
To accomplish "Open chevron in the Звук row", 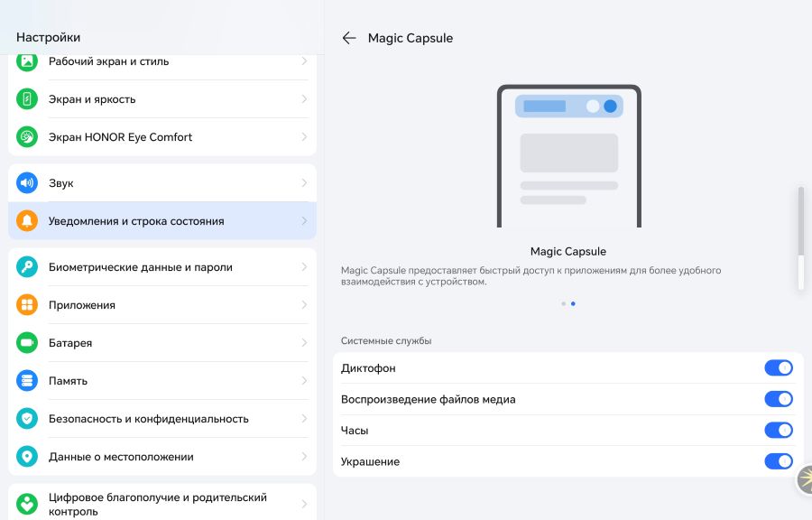I will tap(304, 183).
